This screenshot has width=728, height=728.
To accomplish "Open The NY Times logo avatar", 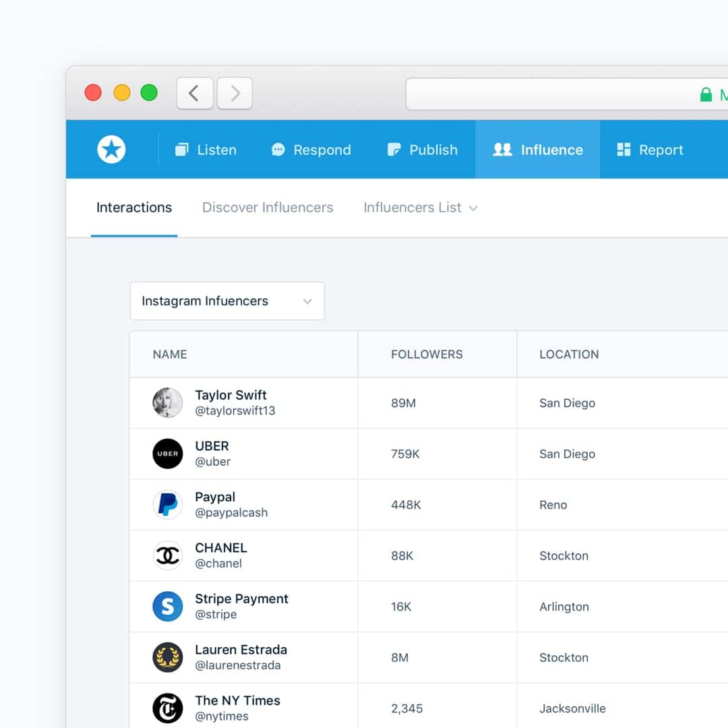I will pyautogui.click(x=168, y=708).
